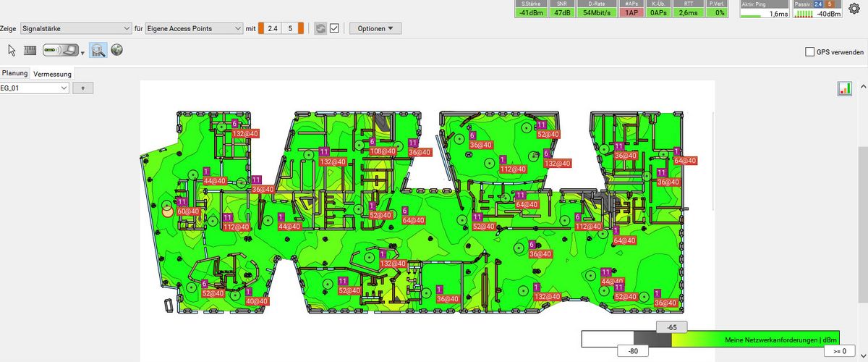Uncheck the checkbox beside the refresh icon
This screenshot has height=362, width=868.
coord(334,28)
